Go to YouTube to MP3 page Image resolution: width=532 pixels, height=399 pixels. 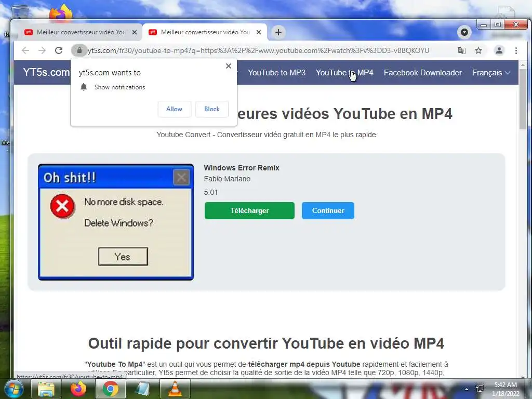tap(276, 73)
